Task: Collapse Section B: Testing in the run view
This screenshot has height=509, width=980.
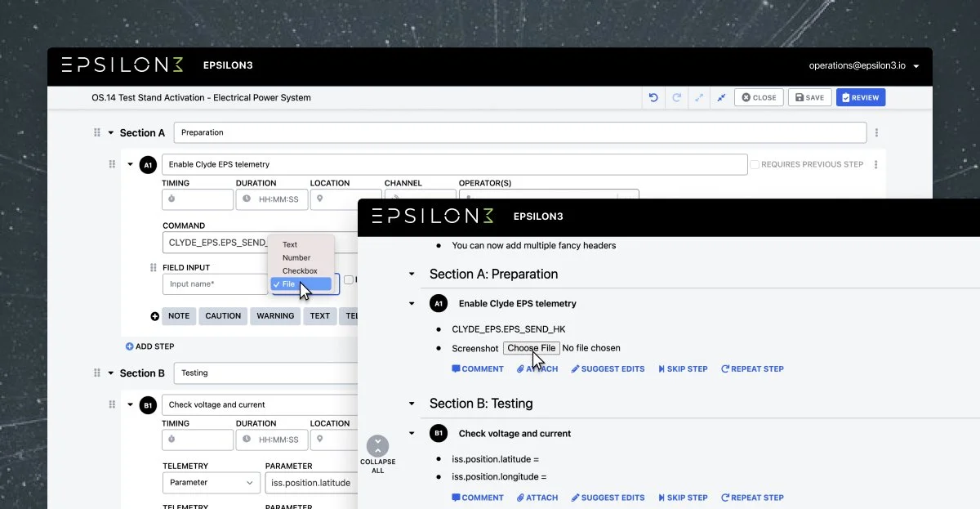Action: pos(411,403)
